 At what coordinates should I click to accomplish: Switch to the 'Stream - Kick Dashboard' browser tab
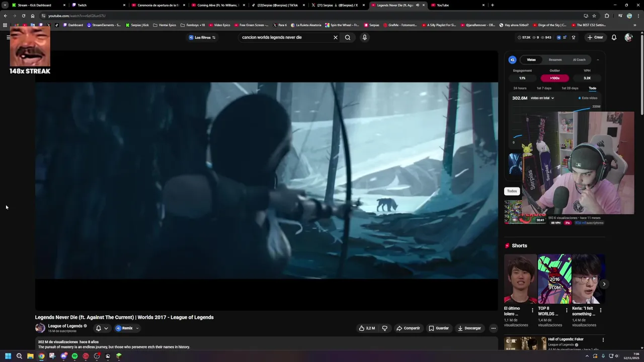[x=38, y=5]
